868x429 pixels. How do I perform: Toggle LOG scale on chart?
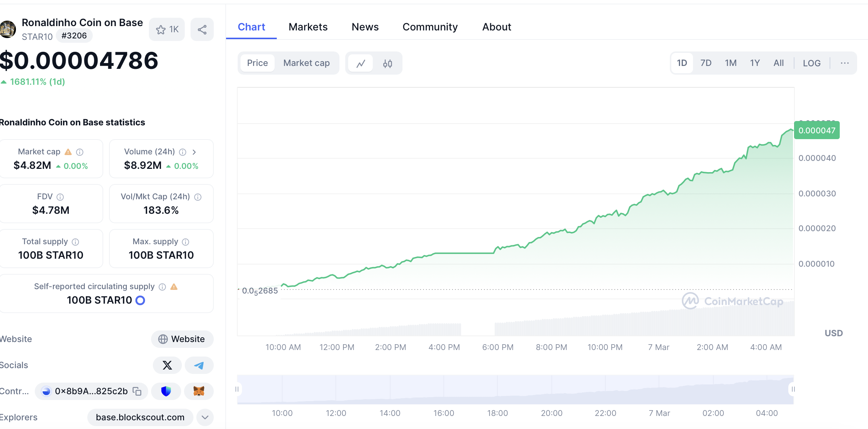(811, 63)
